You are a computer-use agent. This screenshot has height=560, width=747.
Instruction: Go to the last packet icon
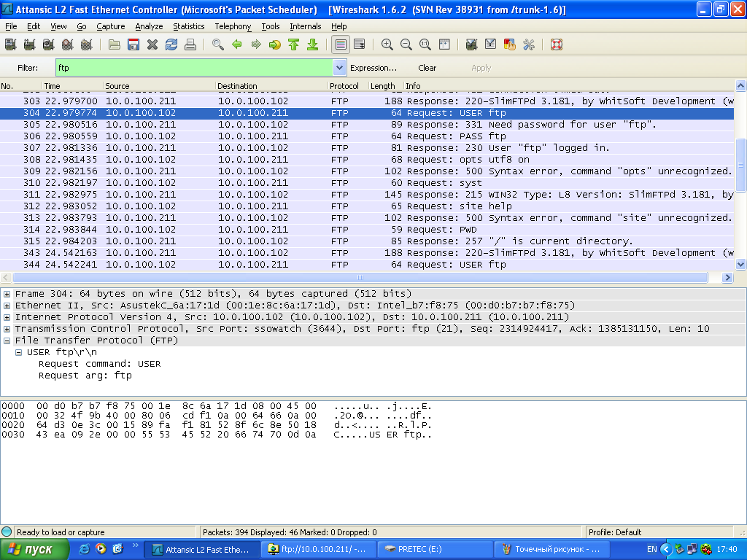(312, 44)
